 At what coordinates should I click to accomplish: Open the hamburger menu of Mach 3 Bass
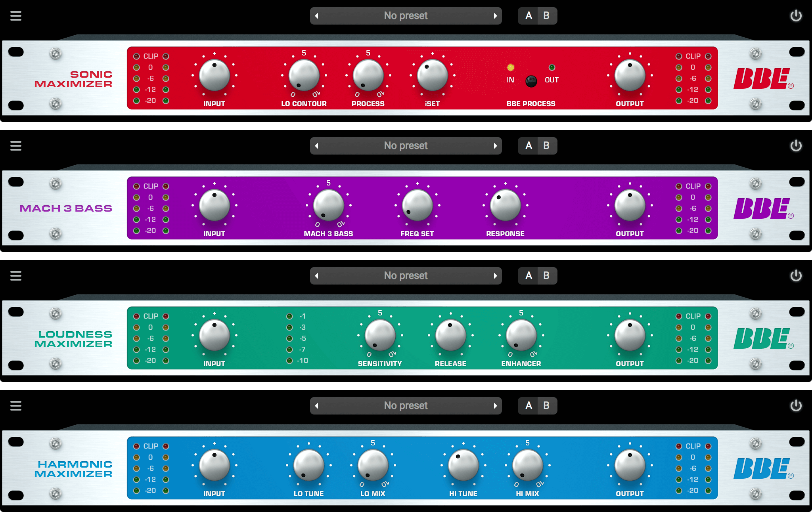16,146
